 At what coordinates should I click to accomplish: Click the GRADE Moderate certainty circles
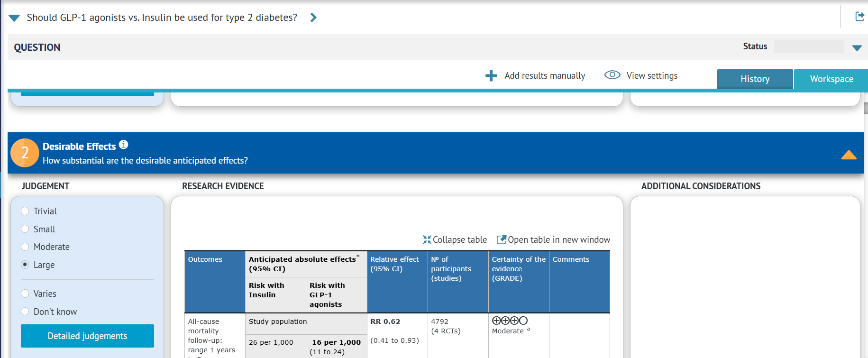click(x=510, y=321)
